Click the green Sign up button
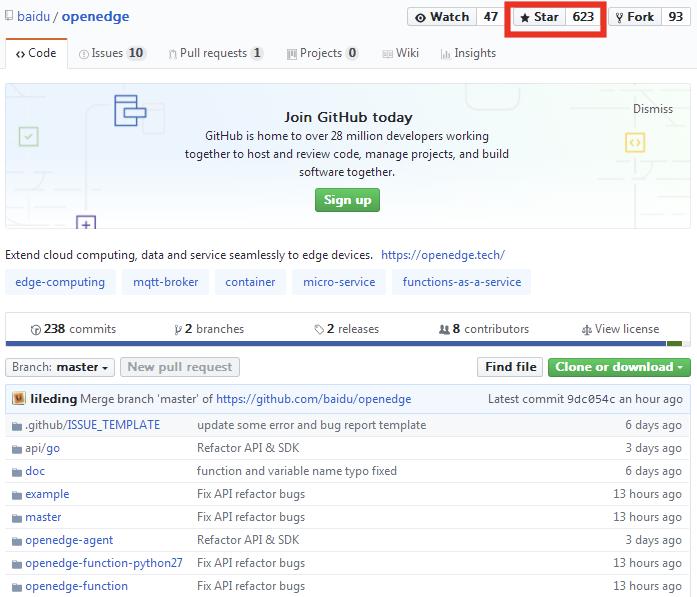The image size is (697, 597). pos(347,200)
